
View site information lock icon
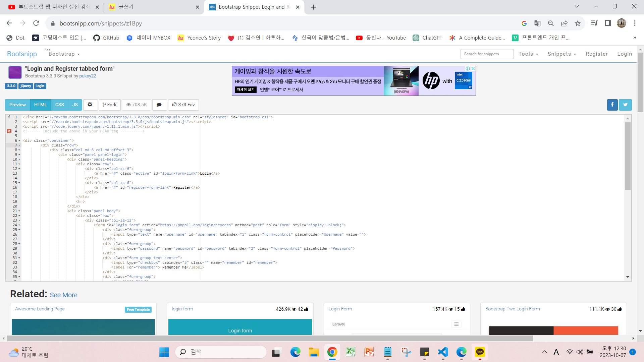(52, 23)
